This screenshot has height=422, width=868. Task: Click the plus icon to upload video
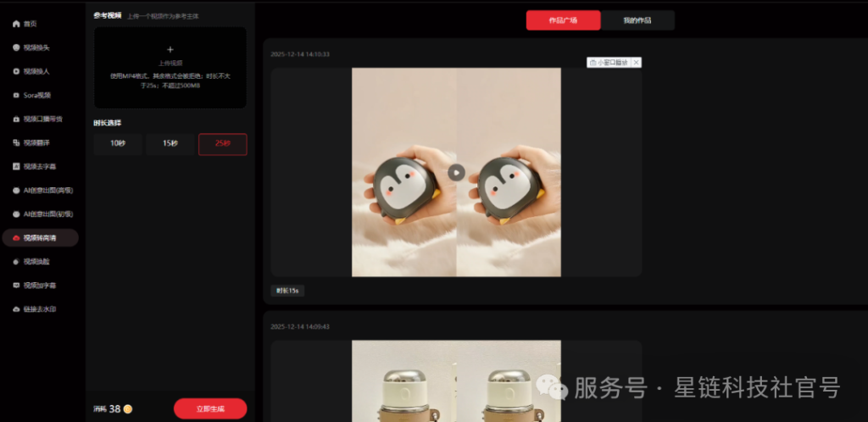click(x=170, y=50)
